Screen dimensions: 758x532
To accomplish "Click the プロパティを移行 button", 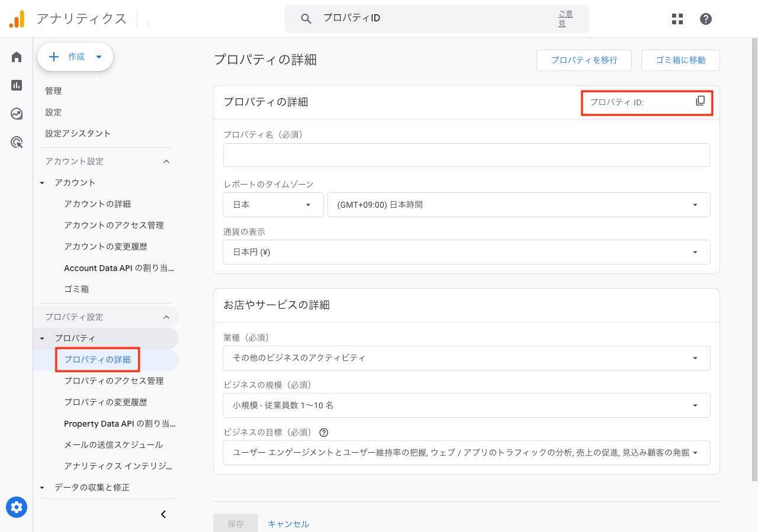I will coord(584,60).
